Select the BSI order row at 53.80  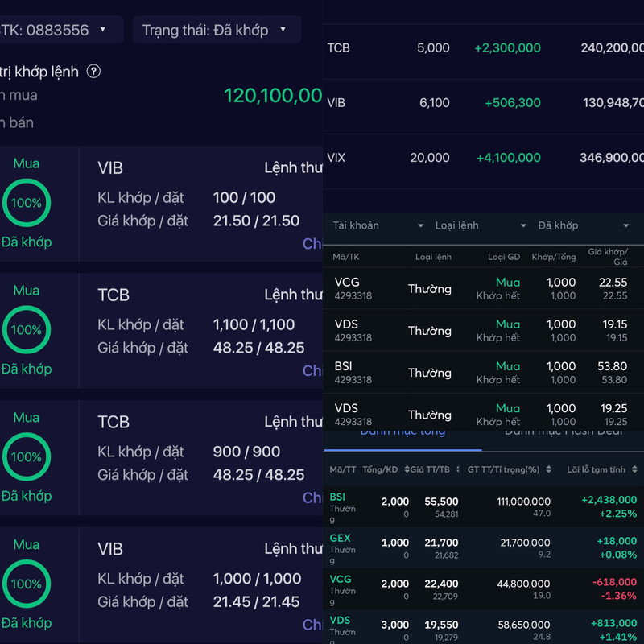point(484,372)
